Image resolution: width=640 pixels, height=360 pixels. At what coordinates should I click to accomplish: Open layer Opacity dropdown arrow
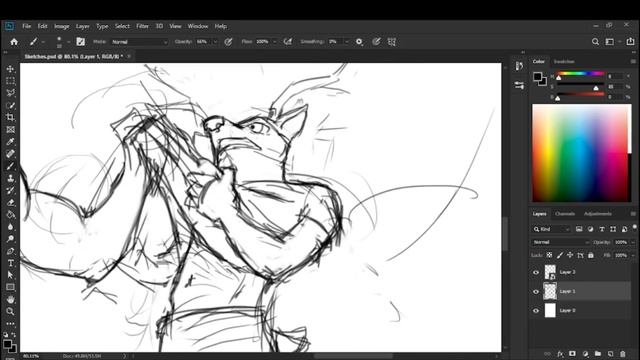pos(633,242)
